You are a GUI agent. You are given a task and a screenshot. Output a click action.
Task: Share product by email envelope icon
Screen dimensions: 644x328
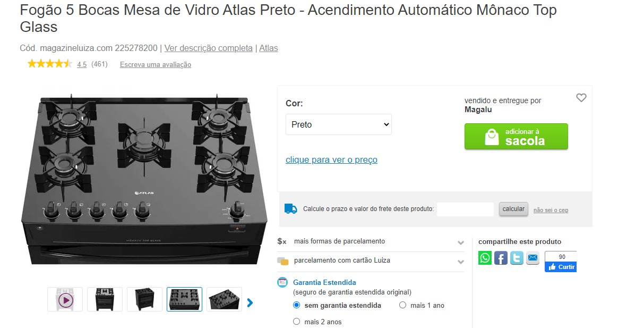click(533, 258)
